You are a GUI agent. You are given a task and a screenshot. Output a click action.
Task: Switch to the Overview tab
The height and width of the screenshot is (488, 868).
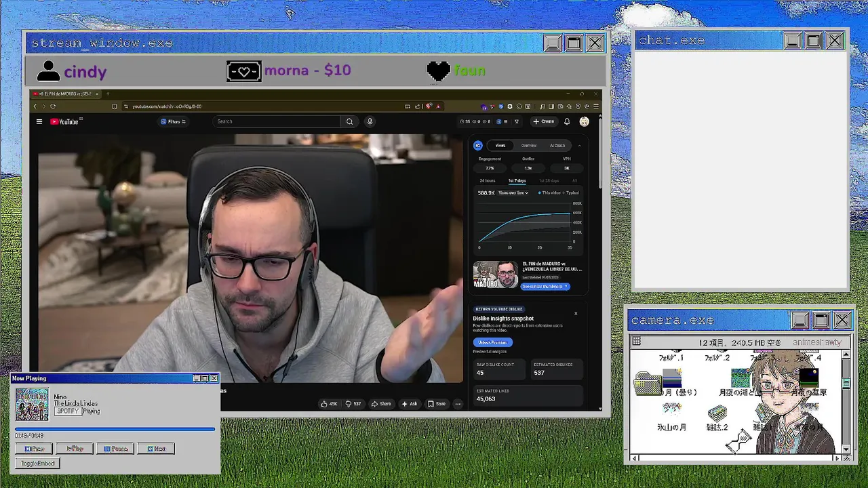point(529,145)
